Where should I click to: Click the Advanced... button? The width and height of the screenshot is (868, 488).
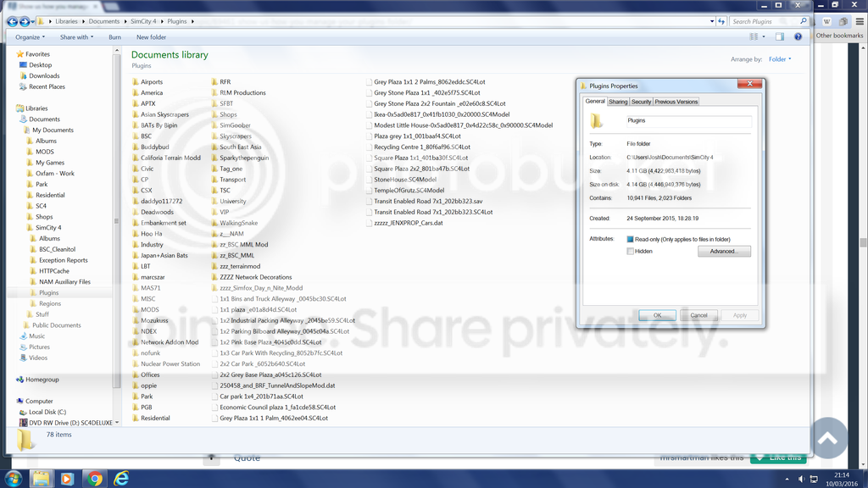pyautogui.click(x=724, y=251)
